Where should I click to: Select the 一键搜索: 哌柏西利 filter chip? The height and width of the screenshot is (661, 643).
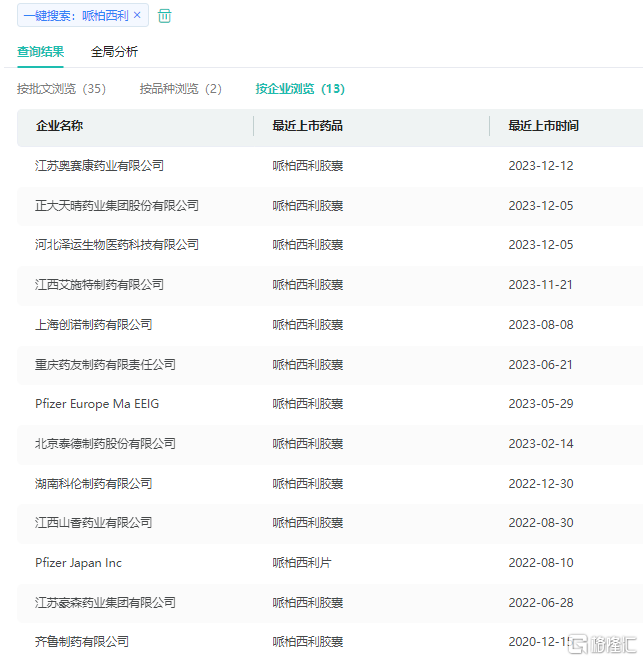click(83, 15)
